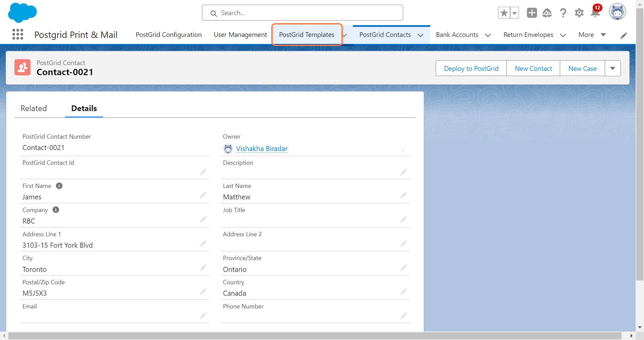Expand the Bank Accounts chevron menu
644x340 pixels.
488,35
